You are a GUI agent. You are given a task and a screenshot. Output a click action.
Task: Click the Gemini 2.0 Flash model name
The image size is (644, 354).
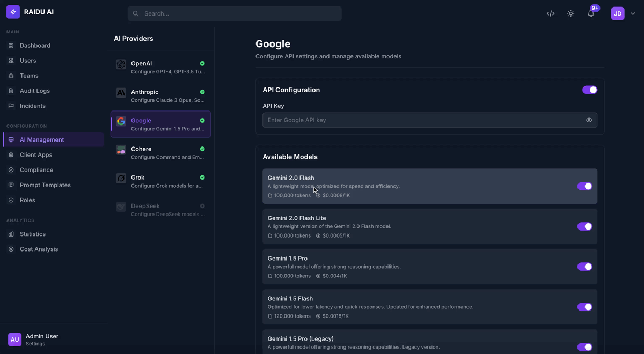[291, 178]
